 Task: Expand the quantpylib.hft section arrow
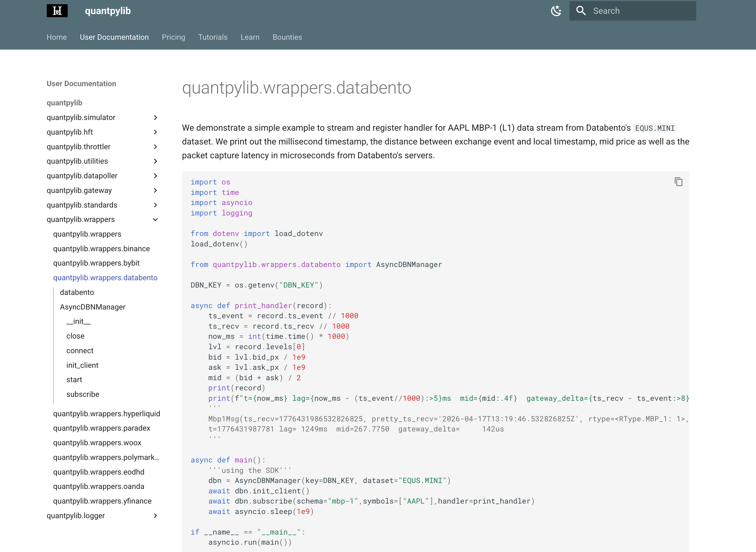click(x=155, y=132)
